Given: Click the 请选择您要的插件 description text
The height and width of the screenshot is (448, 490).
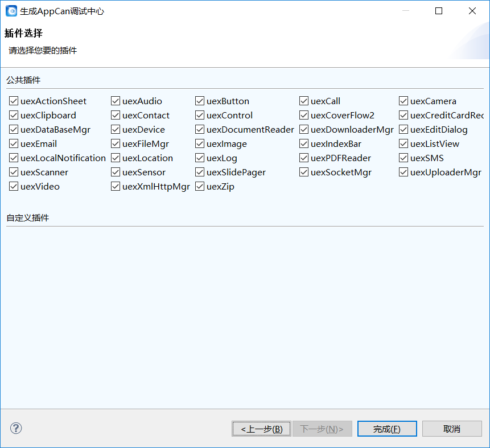Looking at the screenshot, I should click(43, 50).
